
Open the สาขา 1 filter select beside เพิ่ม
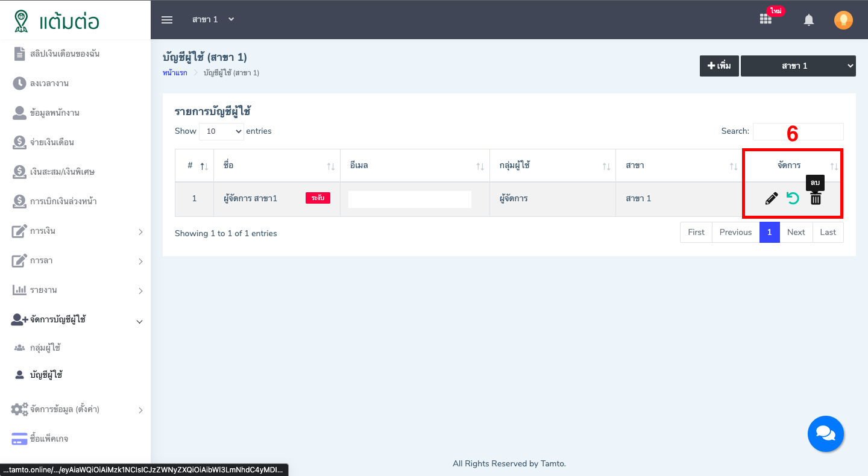[x=797, y=66]
